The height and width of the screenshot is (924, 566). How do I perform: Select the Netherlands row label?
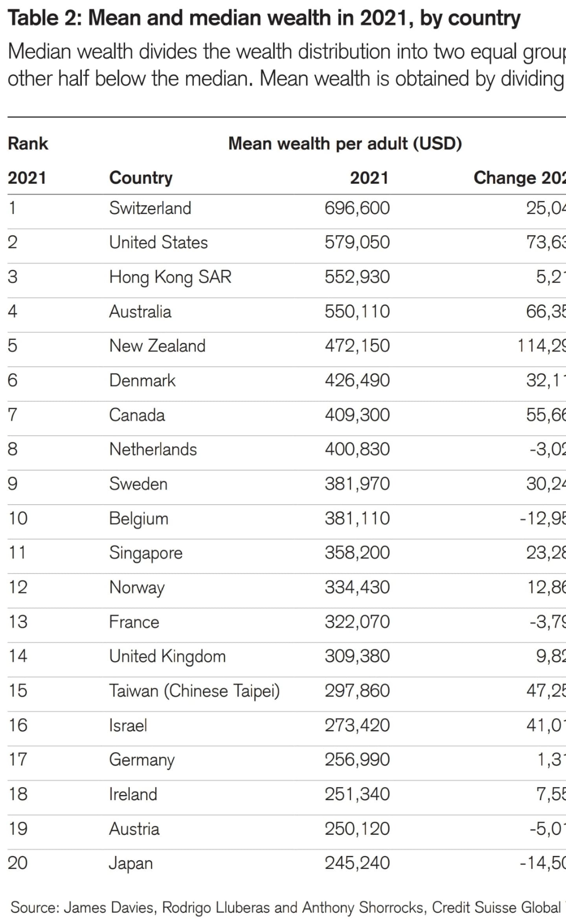[153, 449]
